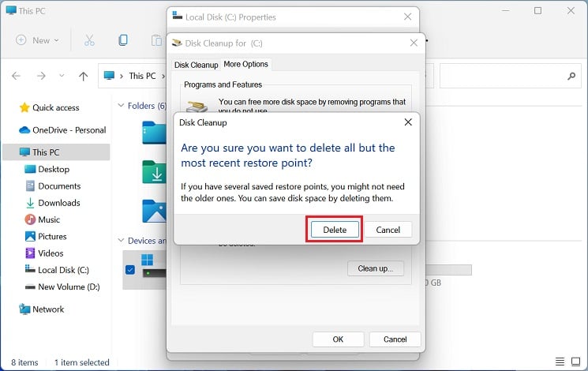This screenshot has height=371, width=588.
Task: Go forward with the right arrow
Action: pos(41,76)
